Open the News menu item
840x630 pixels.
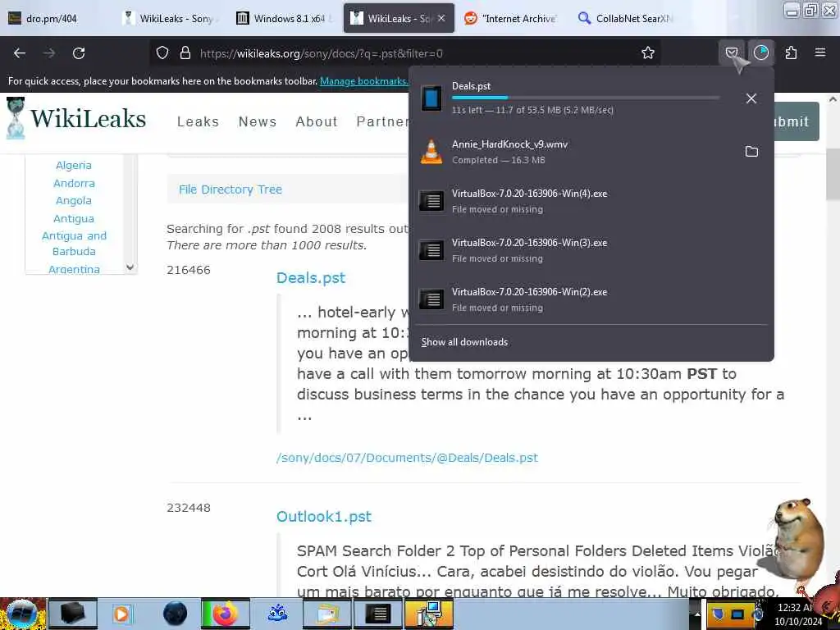pos(258,121)
